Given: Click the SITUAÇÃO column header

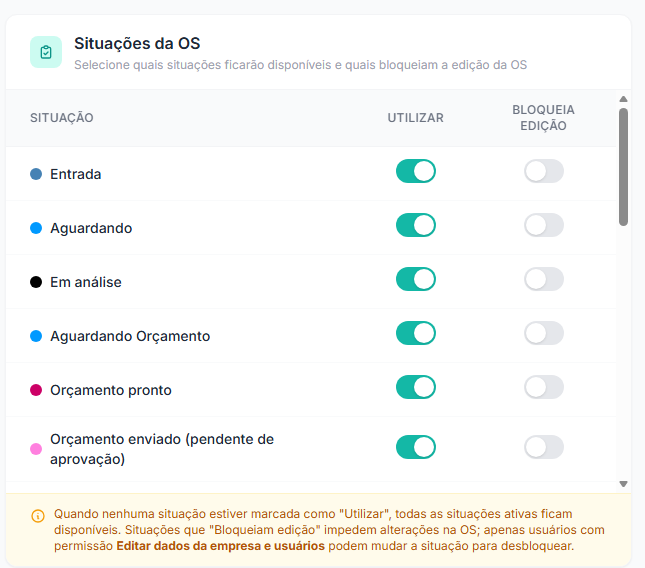Looking at the screenshot, I should click(x=62, y=118).
